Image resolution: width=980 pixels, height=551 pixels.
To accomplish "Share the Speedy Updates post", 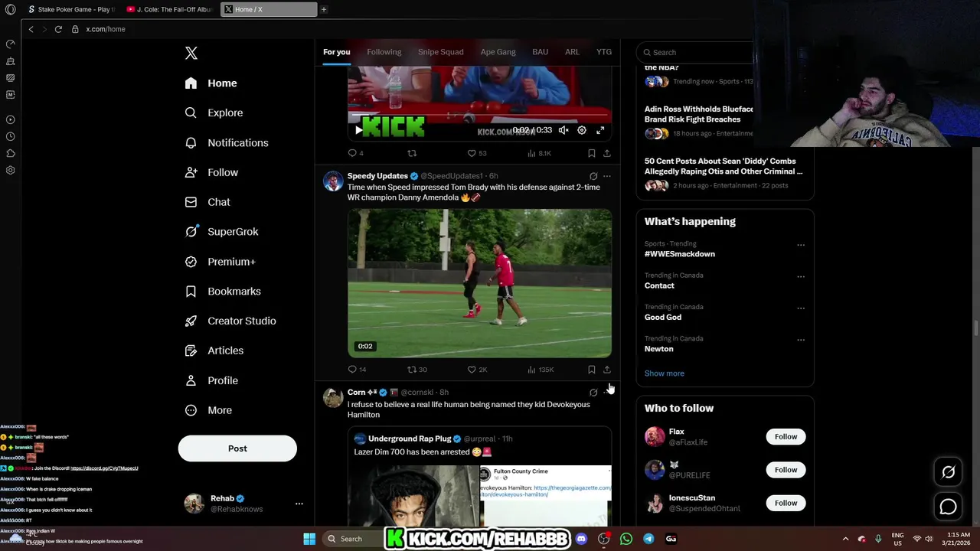I will coord(607,370).
